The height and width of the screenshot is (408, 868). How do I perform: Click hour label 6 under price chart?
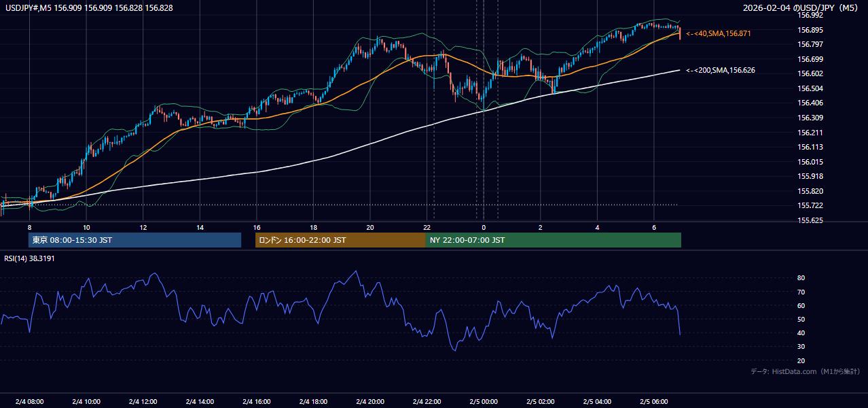[x=653, y=227]
